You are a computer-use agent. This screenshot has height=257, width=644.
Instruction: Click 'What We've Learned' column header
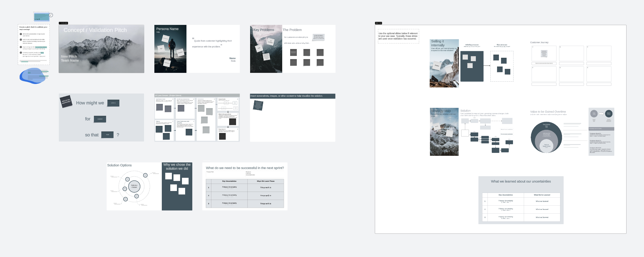click(542, 195)
